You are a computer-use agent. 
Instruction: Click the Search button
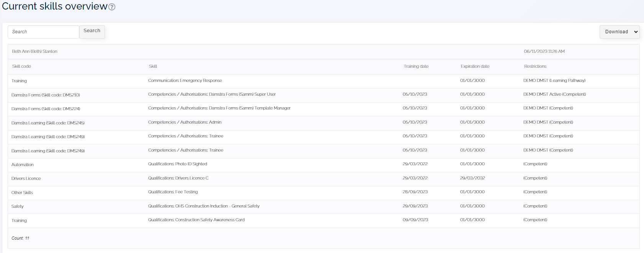click(92, 32)
